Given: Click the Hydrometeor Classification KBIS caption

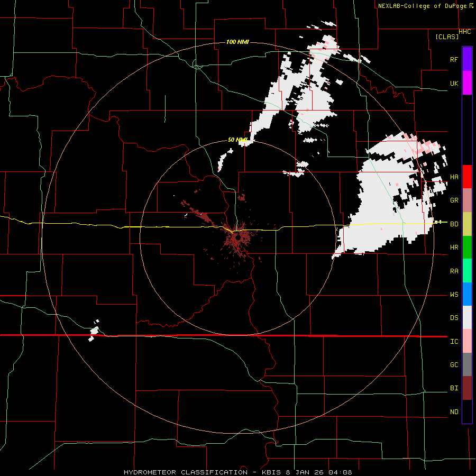Looking at the screenshot, I should click(x=237, y=472).
